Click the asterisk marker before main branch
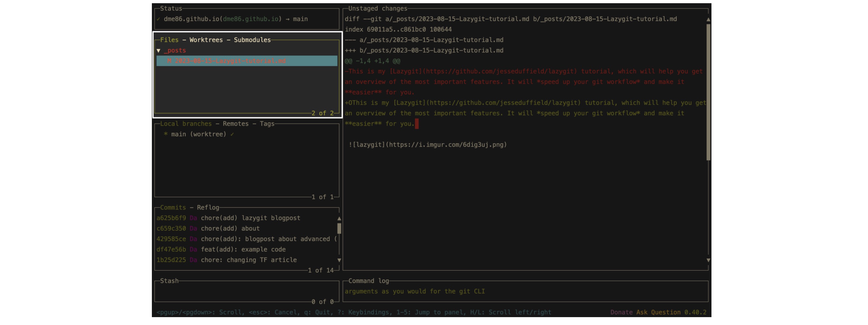 (x=165, y=134)
